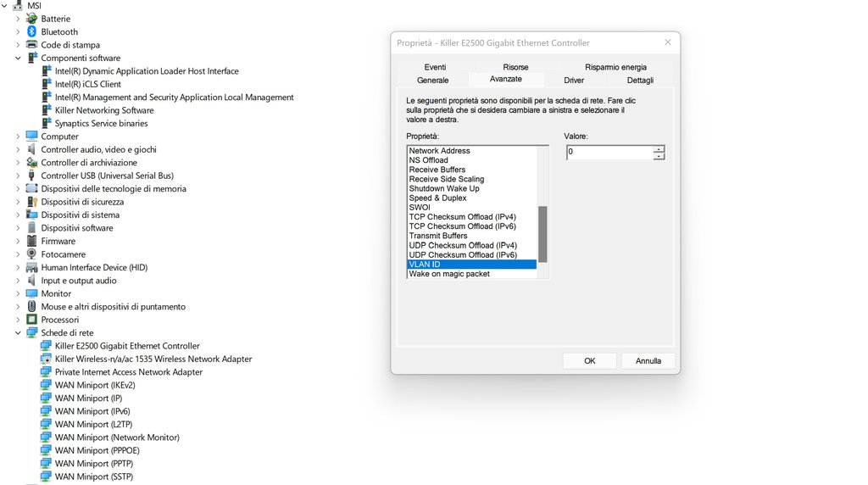868x485 pixels.
Task: Close the Killer E2500 properties dialog
Action: click(668, 42)
